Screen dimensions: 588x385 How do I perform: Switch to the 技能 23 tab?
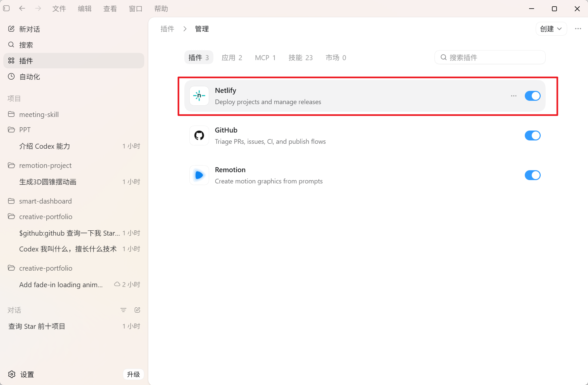coord(300,58)
